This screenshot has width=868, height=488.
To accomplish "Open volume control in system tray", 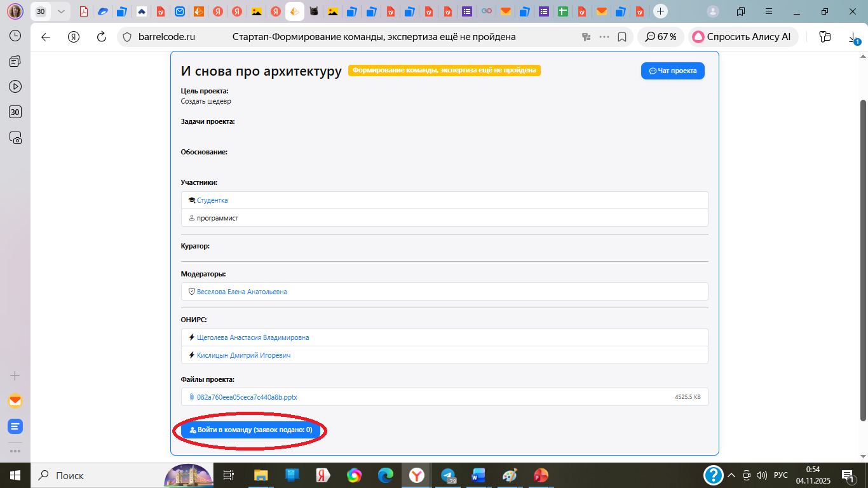I will [761, 475].
